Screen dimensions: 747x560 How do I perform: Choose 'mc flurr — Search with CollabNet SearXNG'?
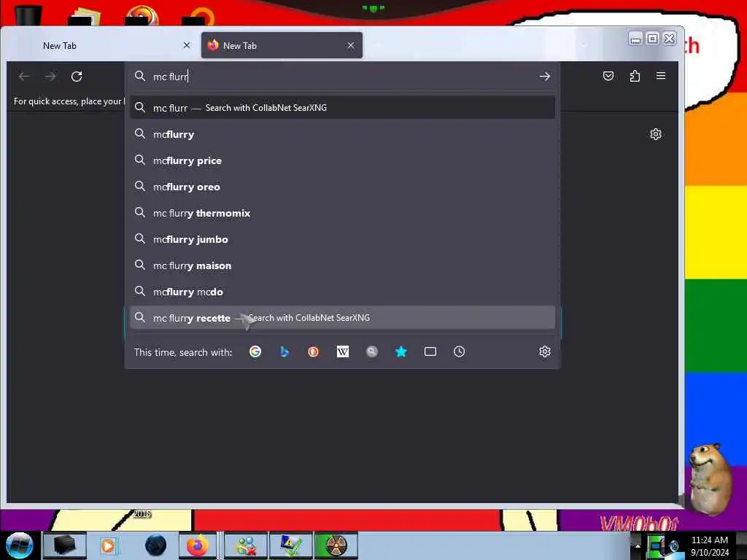click(x=343, y=108)
